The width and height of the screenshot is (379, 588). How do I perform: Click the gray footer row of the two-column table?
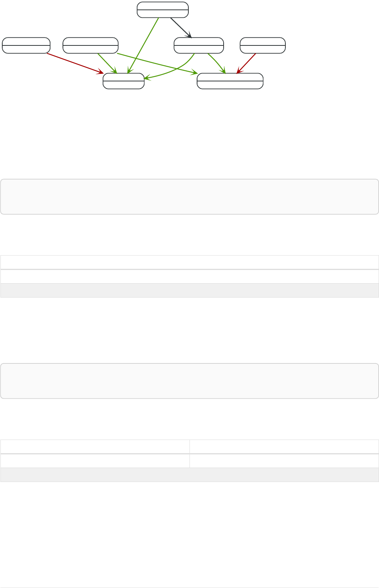click(x=189, y=475)
